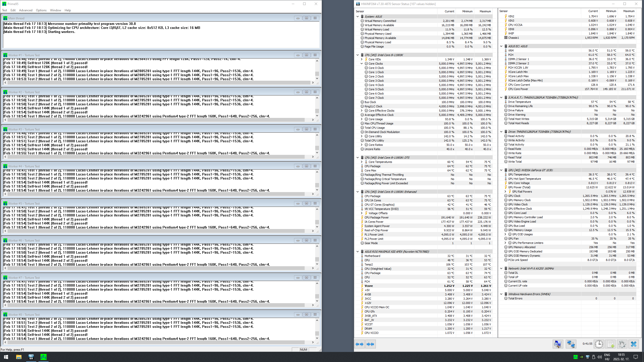Click the Prime95 title bar app icon
This screenshot has width=644, height=362.
point(4,4)
